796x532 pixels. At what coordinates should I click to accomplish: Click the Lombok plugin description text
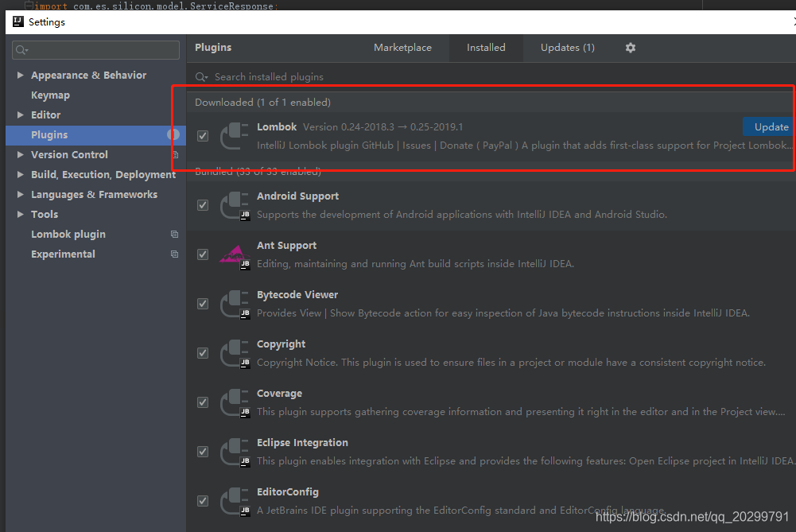(x=524, y=146)
